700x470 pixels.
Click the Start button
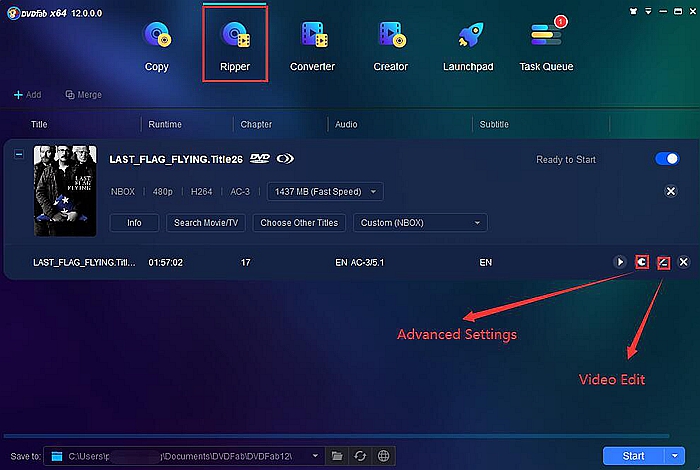(633, 456)
